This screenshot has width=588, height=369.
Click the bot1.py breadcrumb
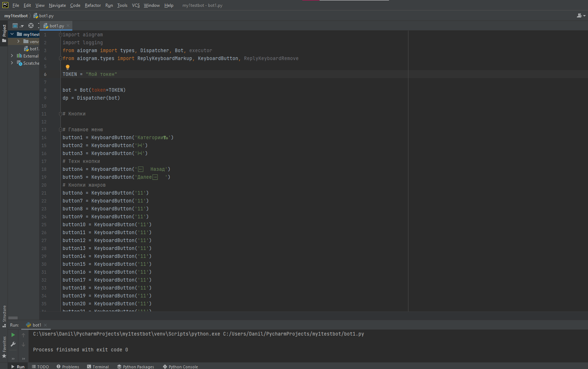tap(44, 16)
